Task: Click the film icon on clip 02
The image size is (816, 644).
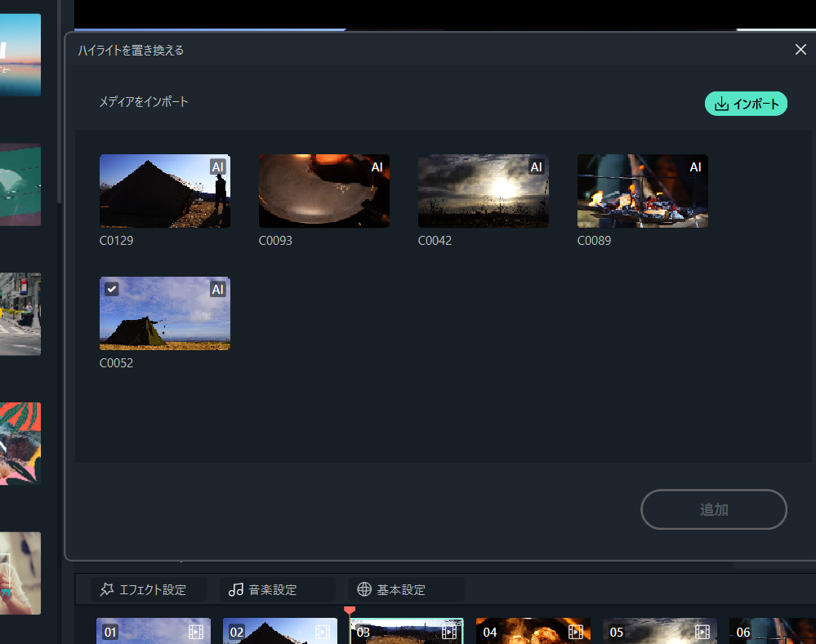Action: click(x=323, y=632)
